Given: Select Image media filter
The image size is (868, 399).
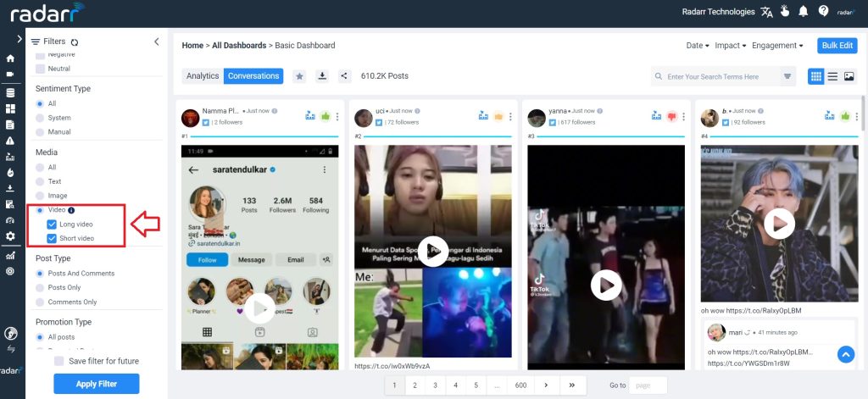Looking at the screenshot, I should click(40, 196).
